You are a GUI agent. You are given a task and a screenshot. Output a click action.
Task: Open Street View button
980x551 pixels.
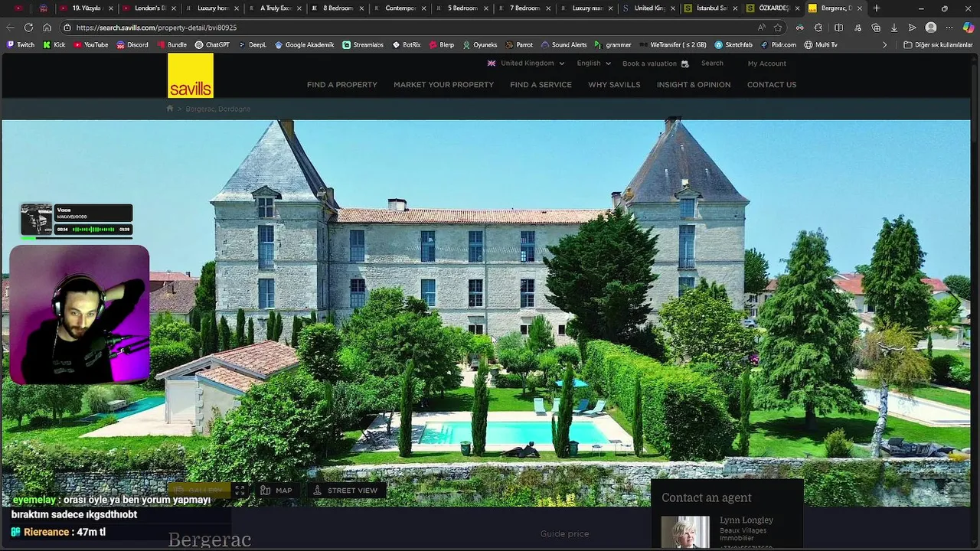pyautogui.click(x=345, y=491)
